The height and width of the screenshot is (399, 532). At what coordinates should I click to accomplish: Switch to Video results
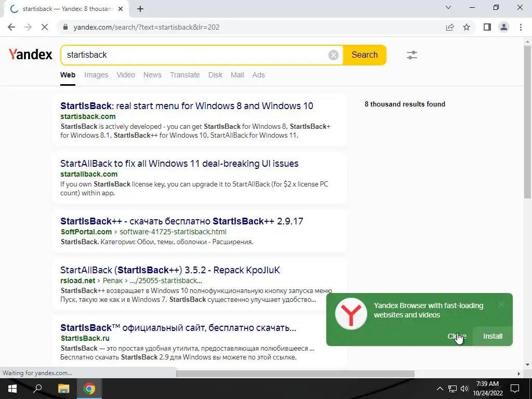click(x=126, y=75)
